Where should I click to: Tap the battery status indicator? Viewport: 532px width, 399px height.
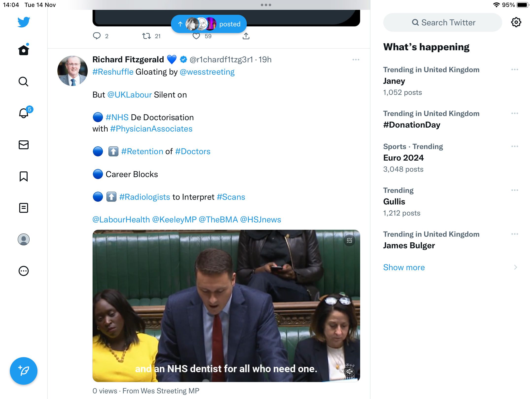[523, 5]
